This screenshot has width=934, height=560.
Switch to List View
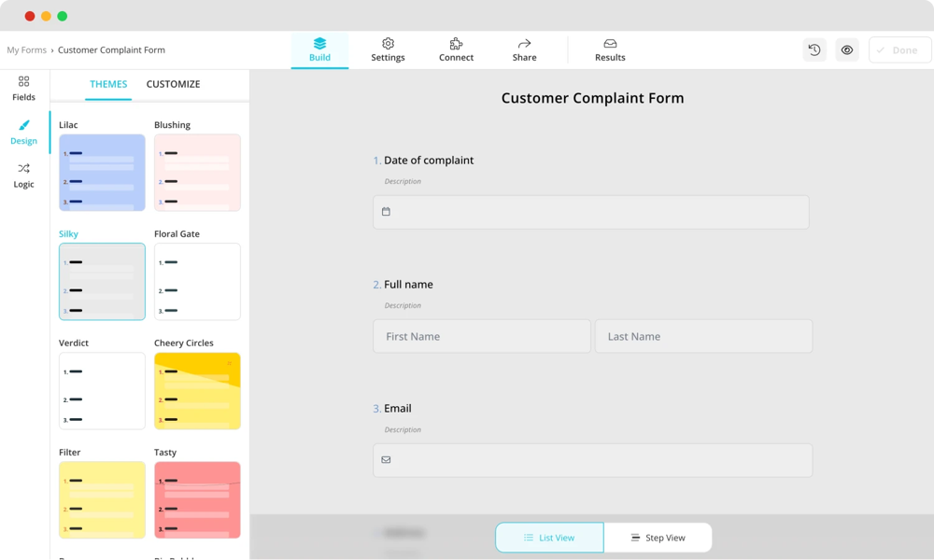(x=549, y=538)
